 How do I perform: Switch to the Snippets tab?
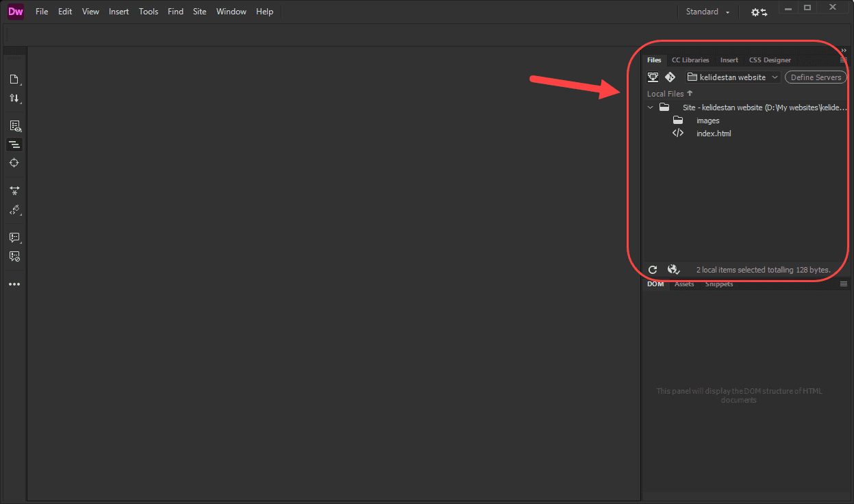point(719,283)
